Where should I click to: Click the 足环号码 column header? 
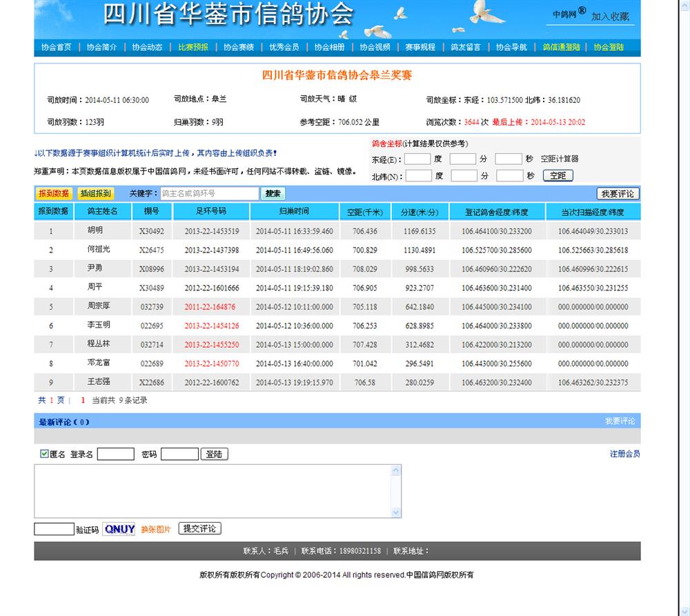coord(211,211)
